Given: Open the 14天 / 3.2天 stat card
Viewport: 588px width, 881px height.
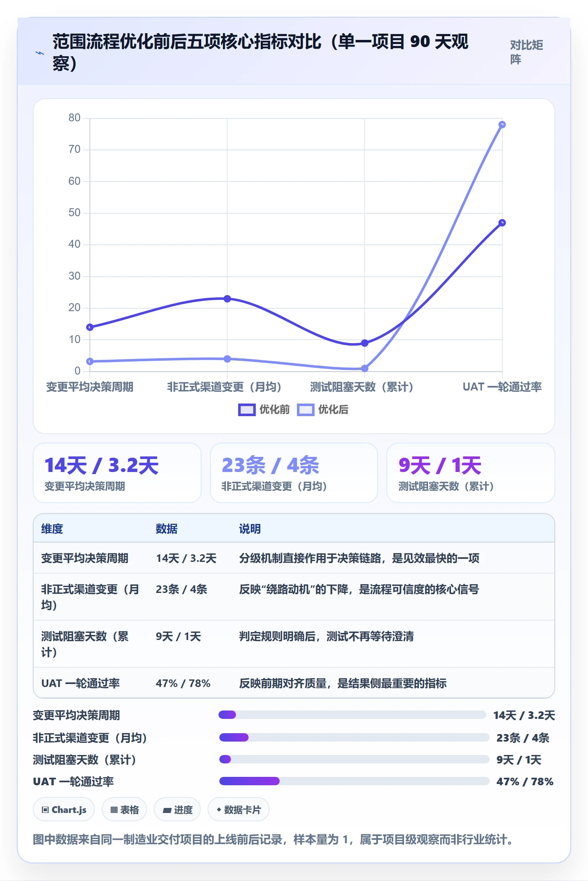Looking at the screenshot, I should pyautogui.click(x=117, y=473).
